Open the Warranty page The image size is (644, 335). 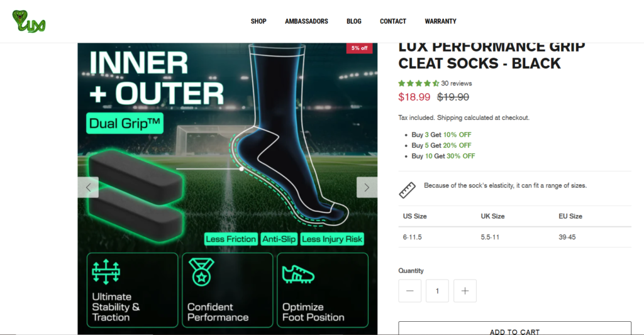[440, 21]
